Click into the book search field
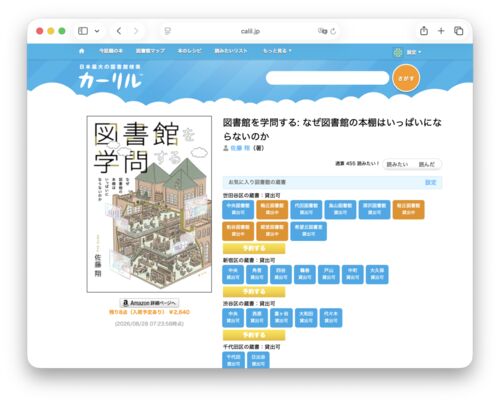The height and width of the screenshot is (404, 500). pyautogui.click(x=327, y=78)
